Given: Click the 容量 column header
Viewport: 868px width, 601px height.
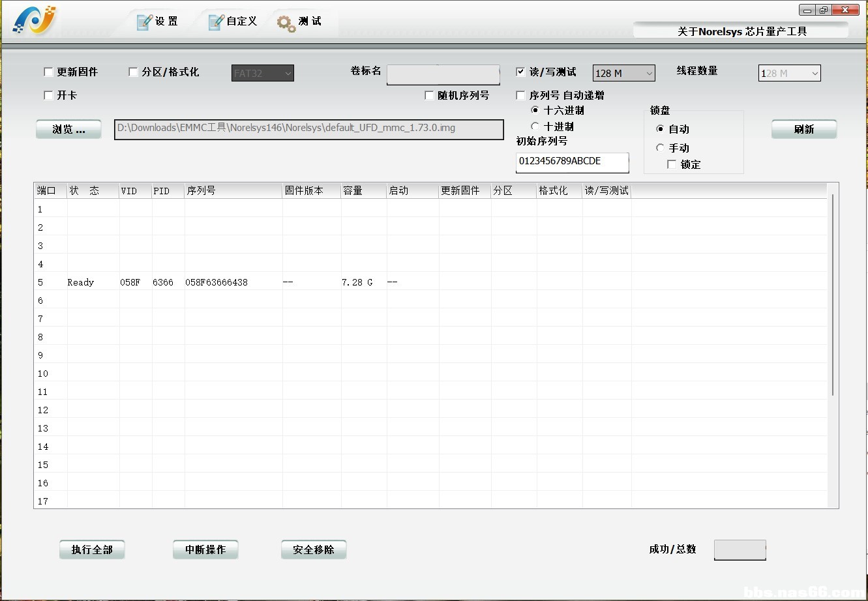Looking at the screenshot, I should pyautogui.click(x=364, y=190).
